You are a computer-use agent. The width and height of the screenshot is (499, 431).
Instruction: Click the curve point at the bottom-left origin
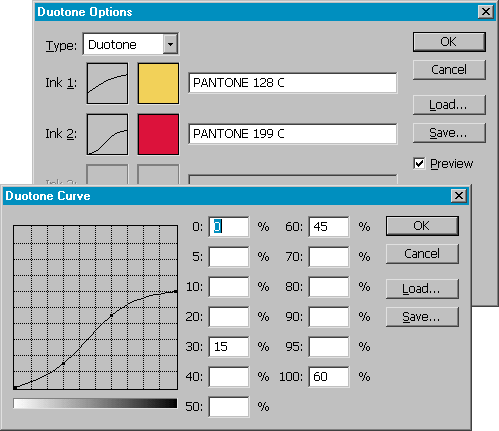tap(15, 388)
